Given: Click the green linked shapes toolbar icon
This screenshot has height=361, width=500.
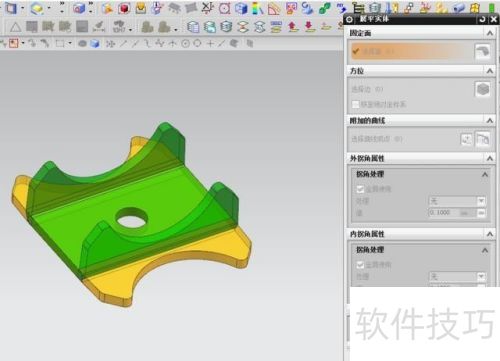Looking at the screenshot, I should 324,8.
